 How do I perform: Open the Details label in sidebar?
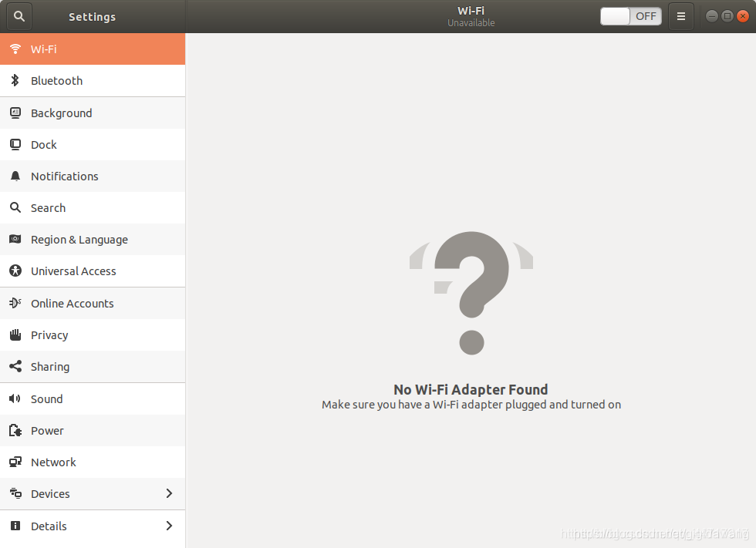click(49, 526)
